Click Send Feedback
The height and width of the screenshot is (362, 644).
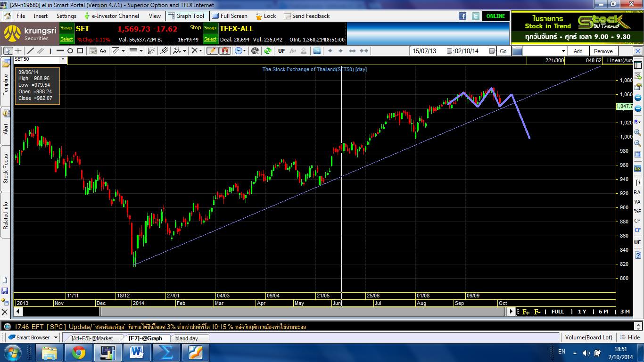click(306, 16)
